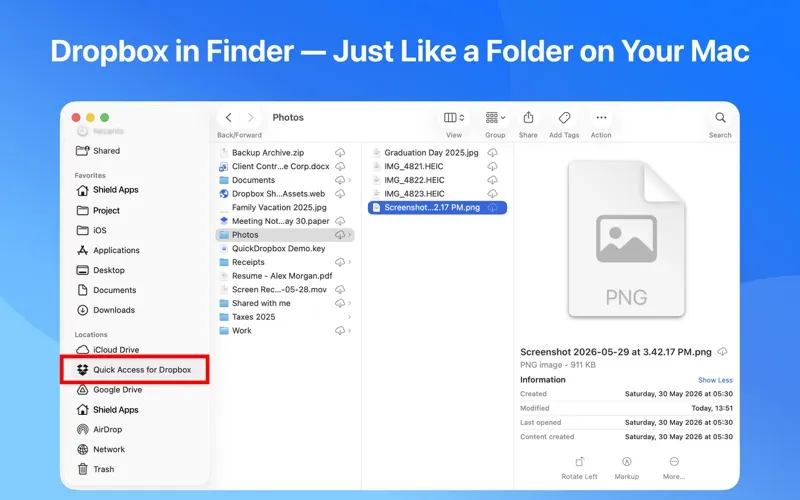Click the More... button in preview
Viewport: 800px width, 500px height.
click(x=674, y=468)
